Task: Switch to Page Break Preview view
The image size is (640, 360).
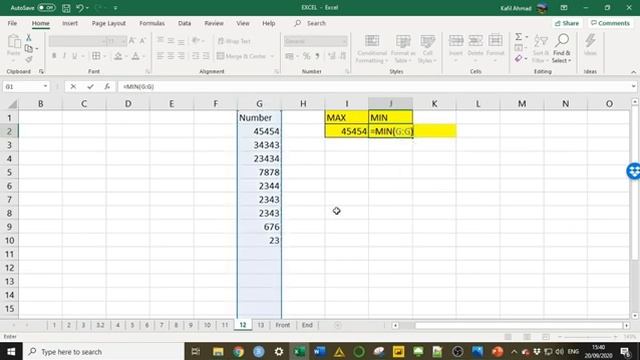Action: pos(546,337)
